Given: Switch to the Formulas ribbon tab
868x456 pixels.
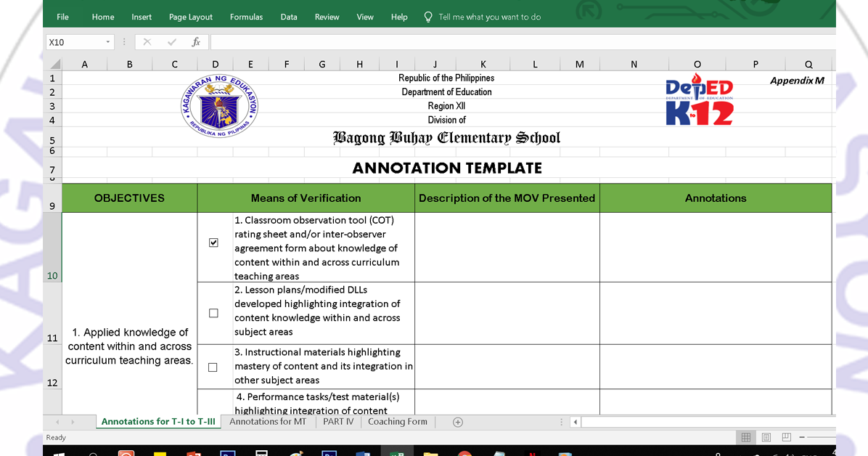Looking at the screenshot, I should 246,17.
